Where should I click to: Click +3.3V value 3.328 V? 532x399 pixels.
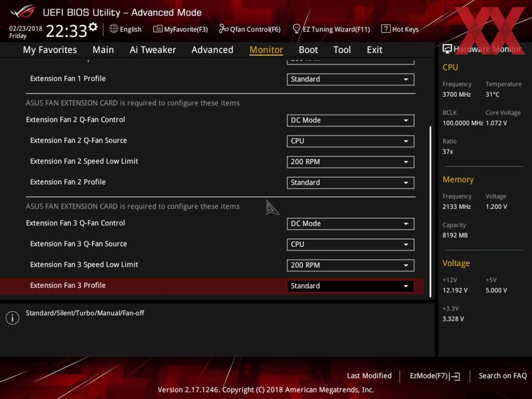click(x=453, y=319)
